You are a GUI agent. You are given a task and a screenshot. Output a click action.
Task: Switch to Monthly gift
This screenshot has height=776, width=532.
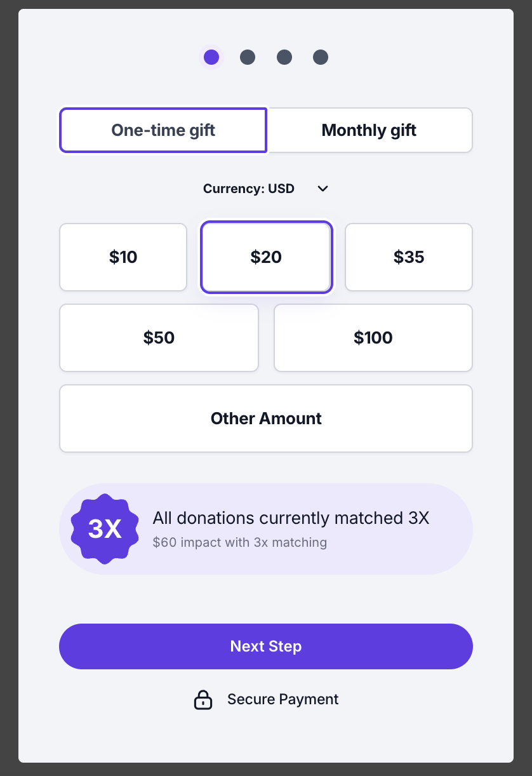[369, 130]
